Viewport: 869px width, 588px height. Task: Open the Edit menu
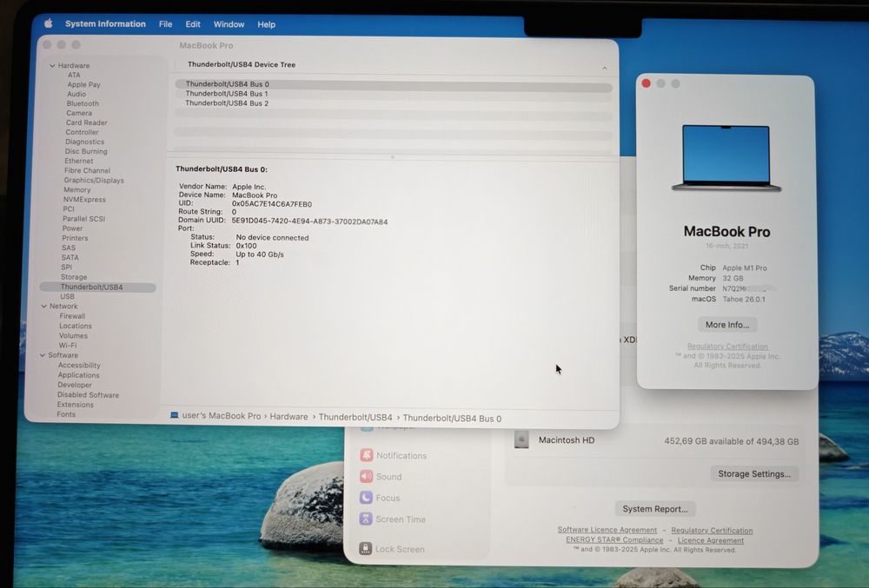(x=193, y=24)
